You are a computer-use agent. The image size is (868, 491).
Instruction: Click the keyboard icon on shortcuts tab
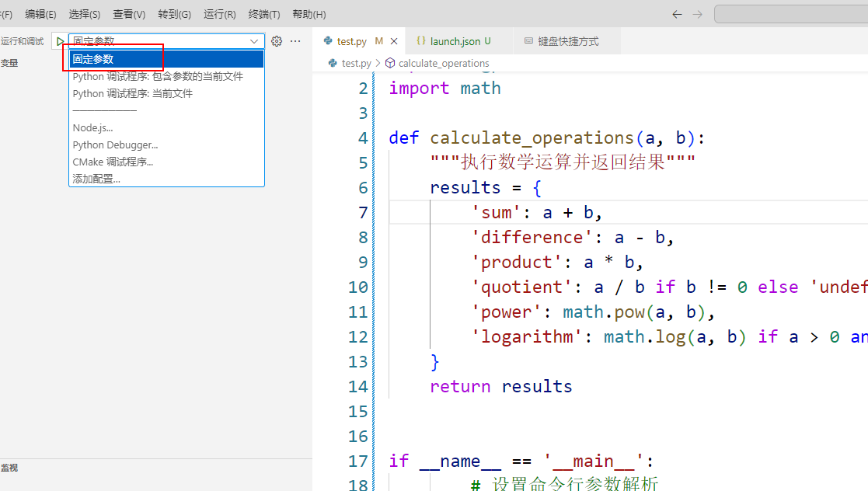[528, 41]
